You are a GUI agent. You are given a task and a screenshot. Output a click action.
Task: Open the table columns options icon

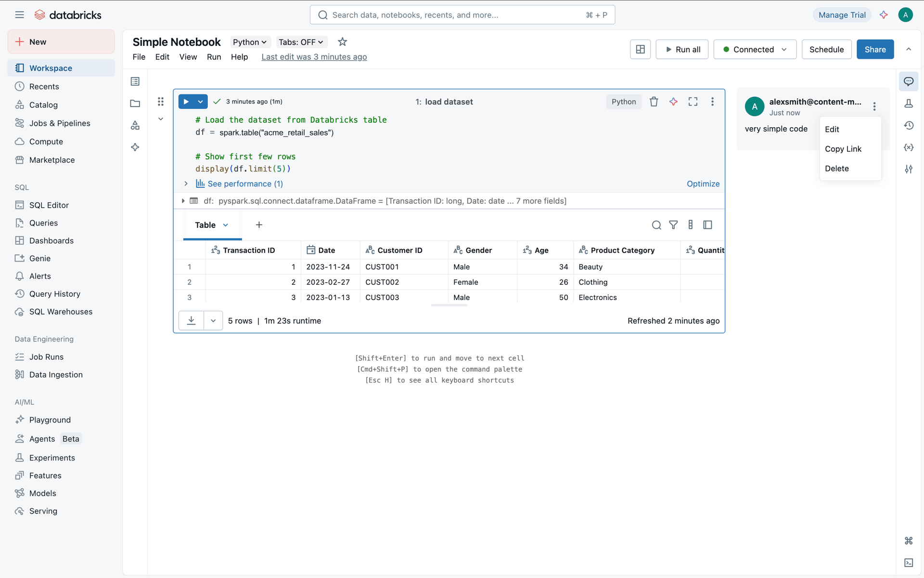691,225
